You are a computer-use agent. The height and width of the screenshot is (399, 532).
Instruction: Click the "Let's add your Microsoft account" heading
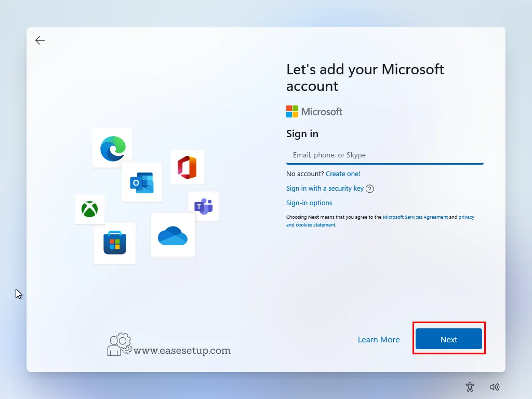(x=365, y=78)
